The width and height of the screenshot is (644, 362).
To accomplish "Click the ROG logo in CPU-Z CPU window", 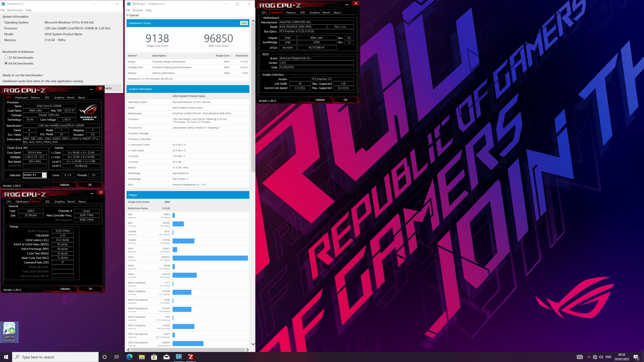I will (88, 112).
